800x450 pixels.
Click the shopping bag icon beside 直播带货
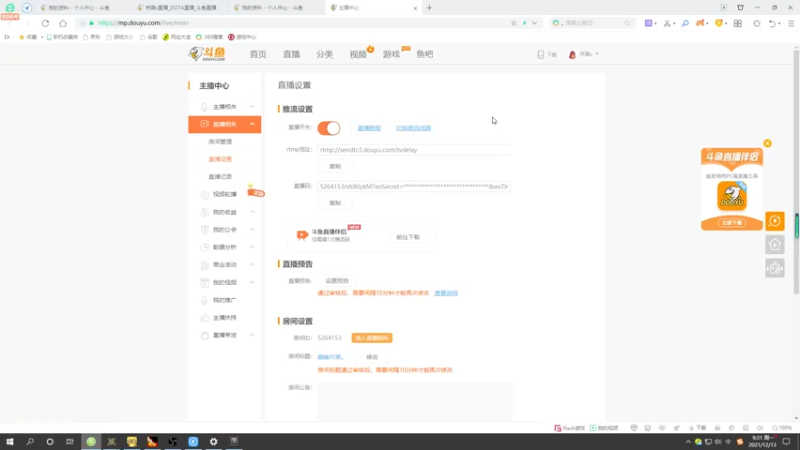(x=204, y=335)
